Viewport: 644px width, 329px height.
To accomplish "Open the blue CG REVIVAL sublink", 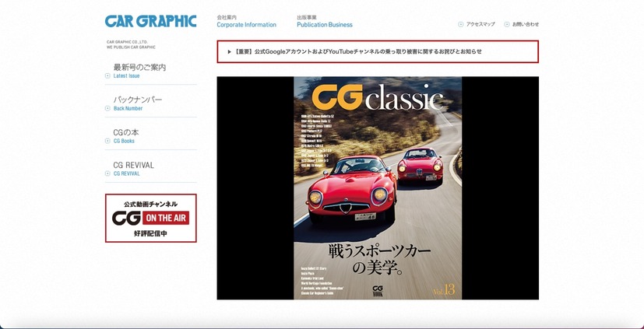I will click(x=126, y=173).
